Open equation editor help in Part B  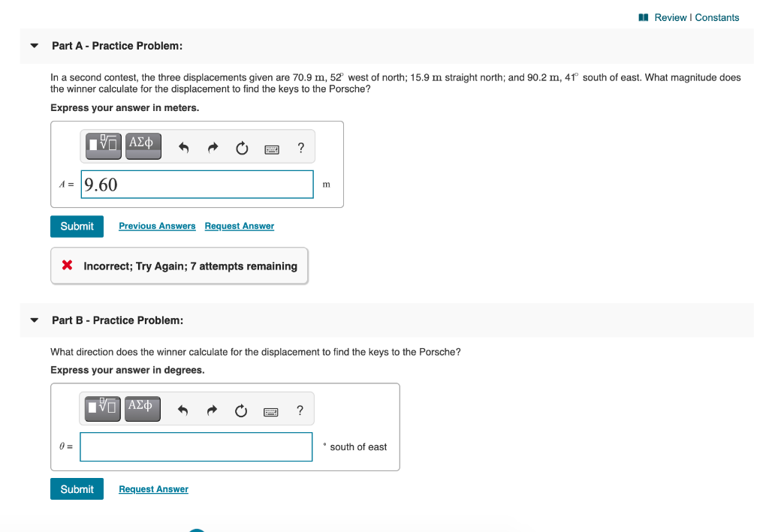coord(299,410)
